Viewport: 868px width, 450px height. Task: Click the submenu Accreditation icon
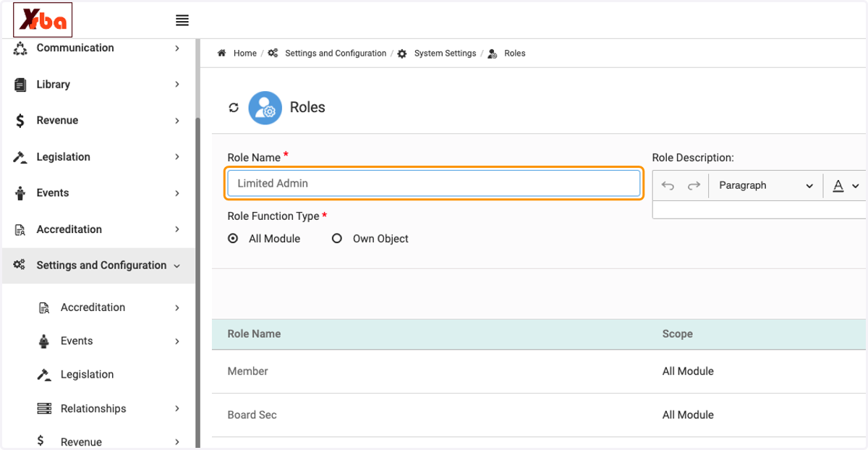44,307
